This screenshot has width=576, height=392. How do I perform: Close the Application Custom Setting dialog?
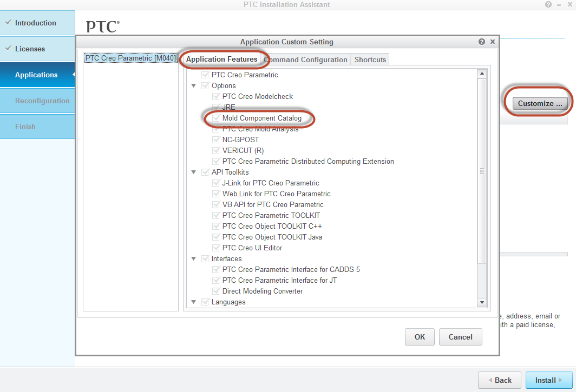tap(493, 42)
